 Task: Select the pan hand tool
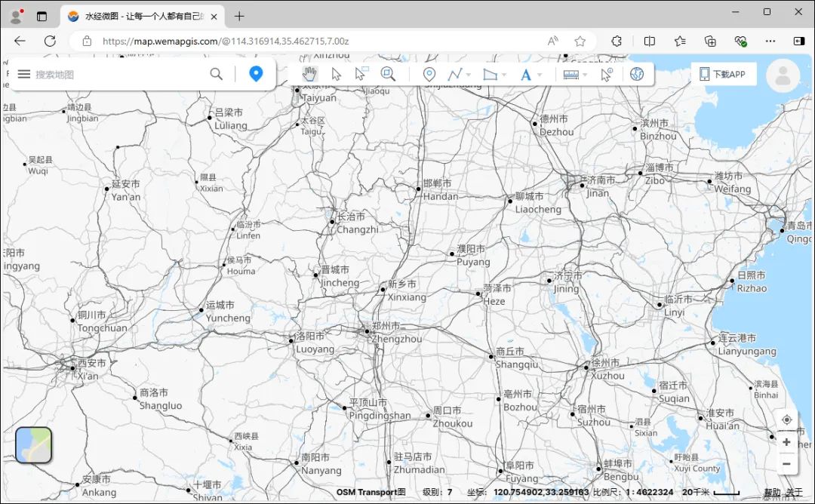309,74
